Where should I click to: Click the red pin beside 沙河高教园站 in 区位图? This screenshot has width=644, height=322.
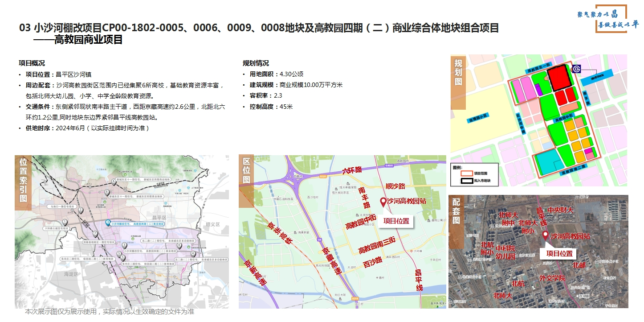tap(383, 202)
